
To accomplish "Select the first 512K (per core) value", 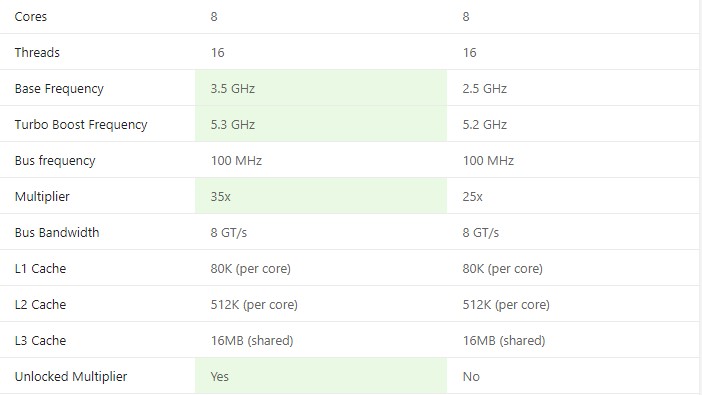I will (254, 305).
